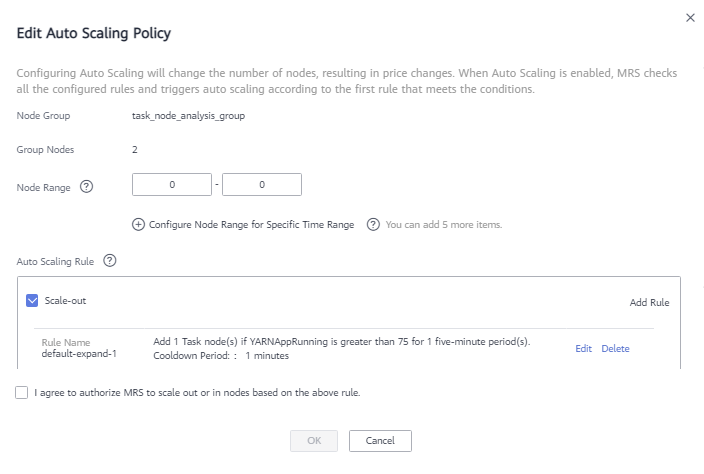Edit the default-expand-1 rule
Image resolution: width=704 pixels, height=474 pixels.
point(583,349)
